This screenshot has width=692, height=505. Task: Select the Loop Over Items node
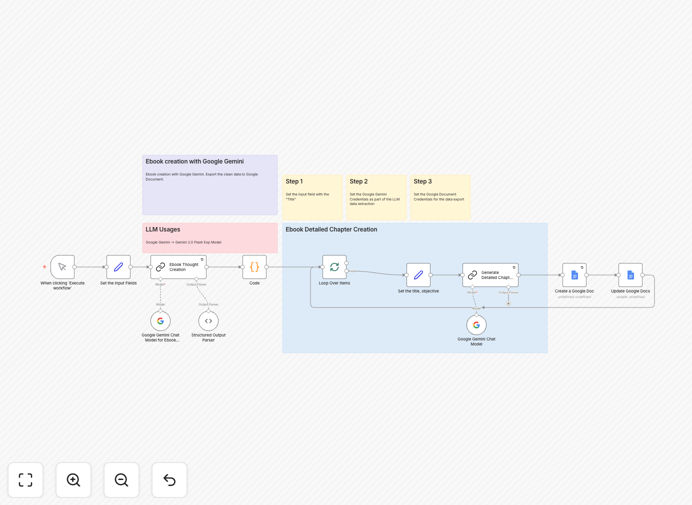point(334,267)
